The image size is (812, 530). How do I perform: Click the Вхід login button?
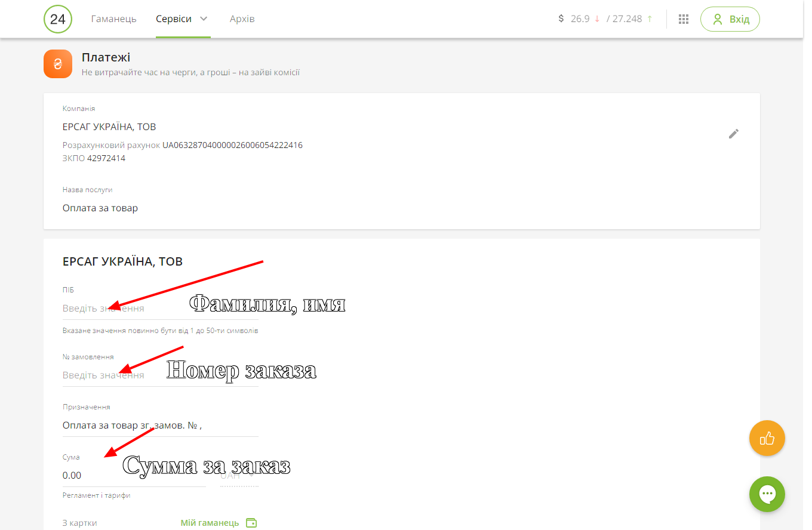coord(730,19)
